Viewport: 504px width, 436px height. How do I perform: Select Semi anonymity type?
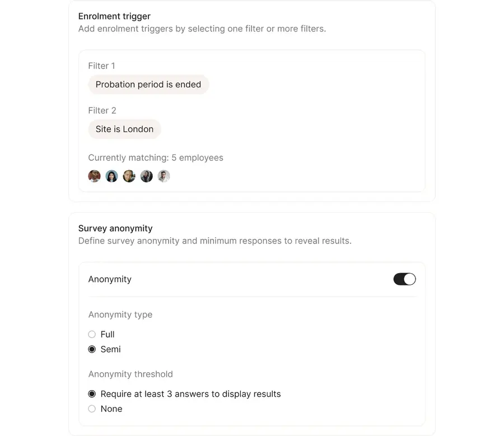[x=92, y=349]
